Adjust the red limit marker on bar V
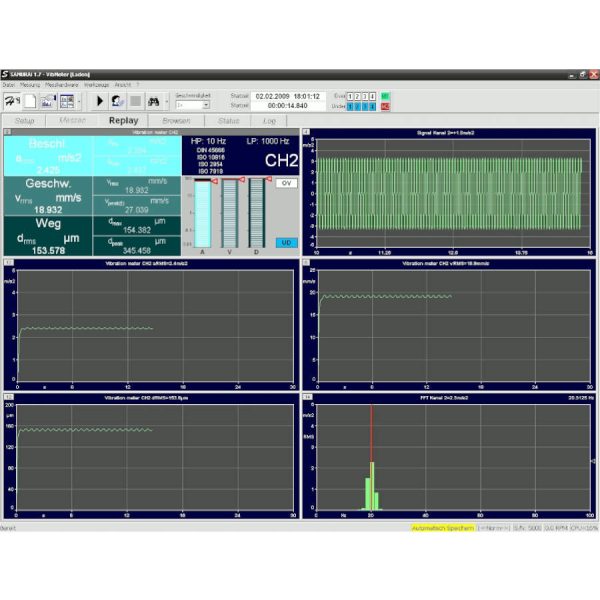The height and width of the screenshot is (600, 600). (242, 179)
